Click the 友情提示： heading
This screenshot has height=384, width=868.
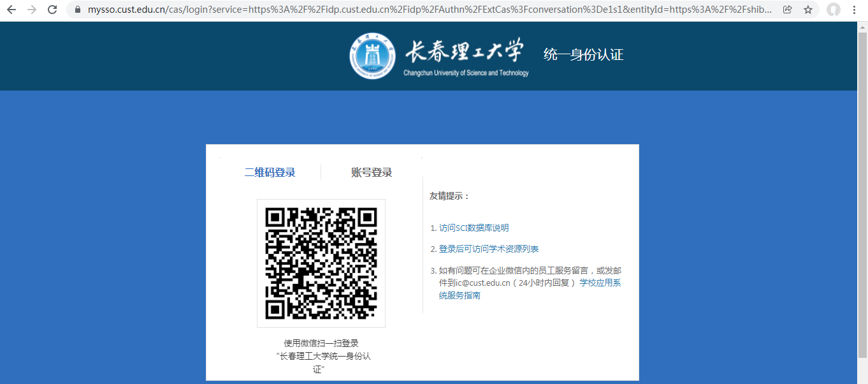point(449,196)
